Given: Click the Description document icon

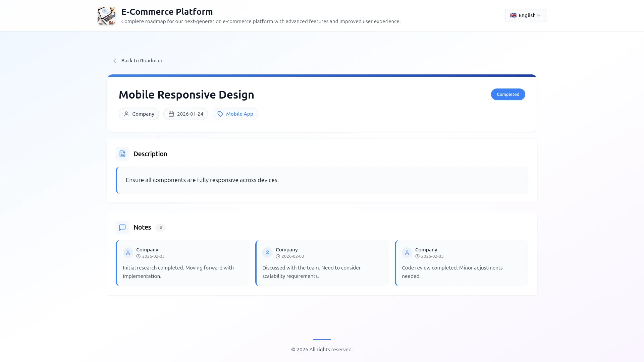Looking at the screenshot, I should [122, 154].
